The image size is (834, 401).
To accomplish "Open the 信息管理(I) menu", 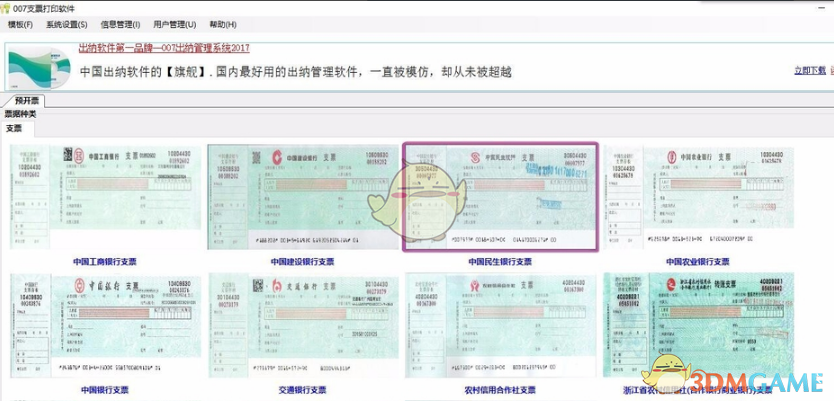I will [120, 24].
